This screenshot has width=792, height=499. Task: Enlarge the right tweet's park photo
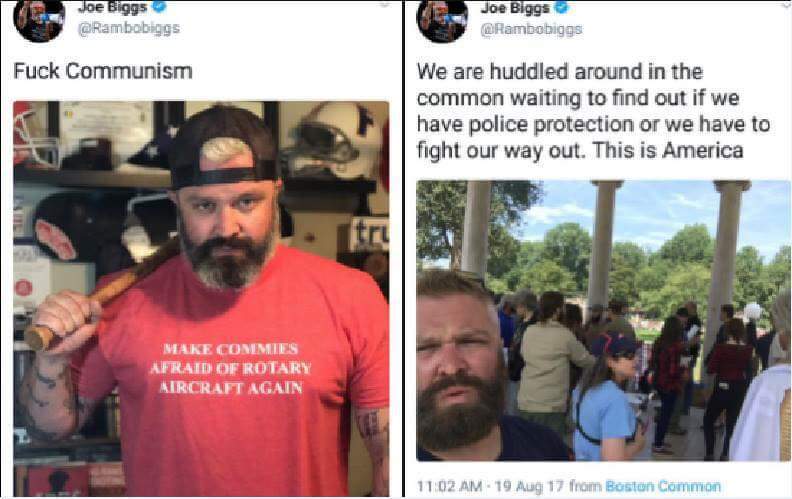pyautogui.click(x=602, y=320)
